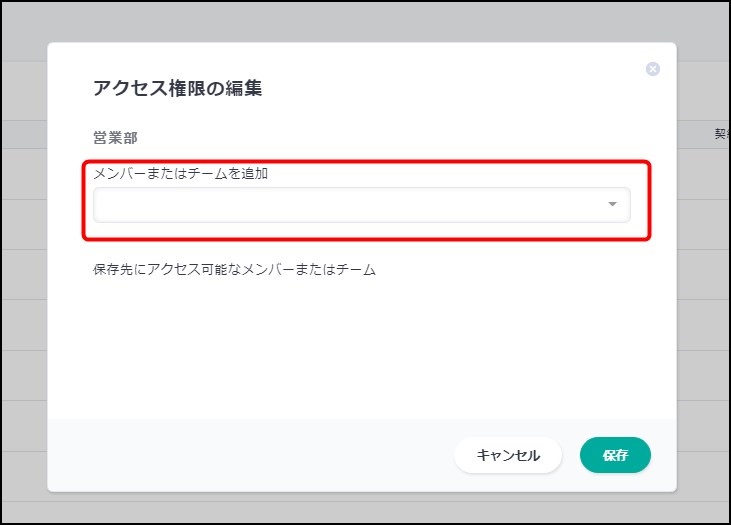Viewport: 731px width, 525px height.
Task: Click the dimmed strip above the dialog
Action: point(360,22)
